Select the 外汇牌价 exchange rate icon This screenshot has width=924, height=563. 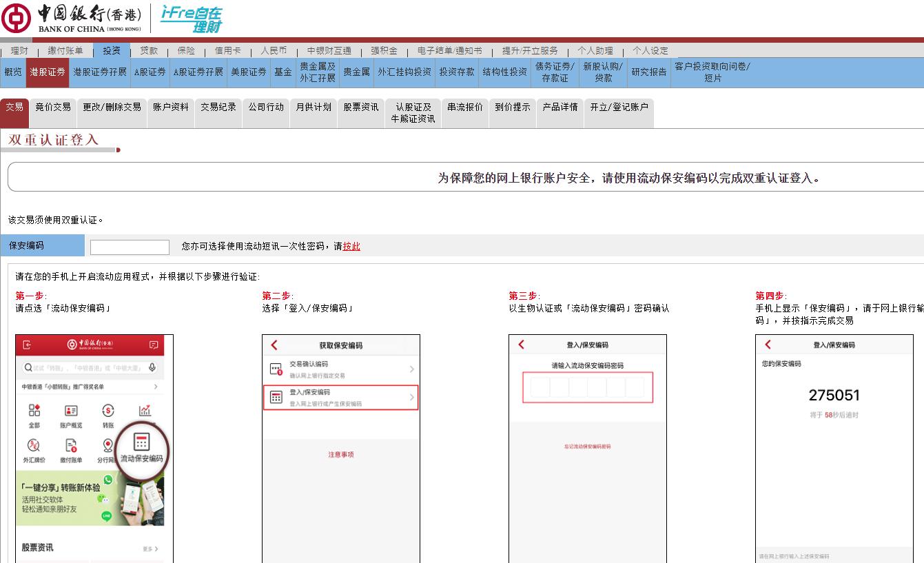pos(33,444)
